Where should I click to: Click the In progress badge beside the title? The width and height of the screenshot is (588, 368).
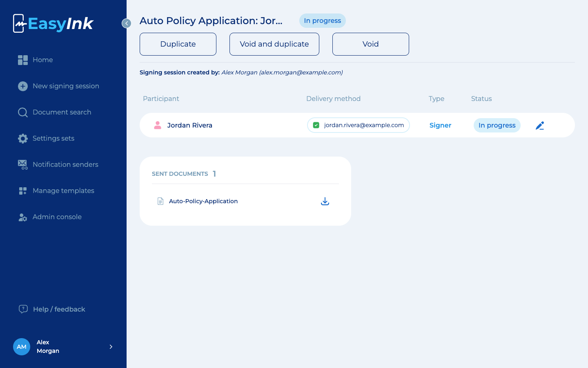(323, 21)
